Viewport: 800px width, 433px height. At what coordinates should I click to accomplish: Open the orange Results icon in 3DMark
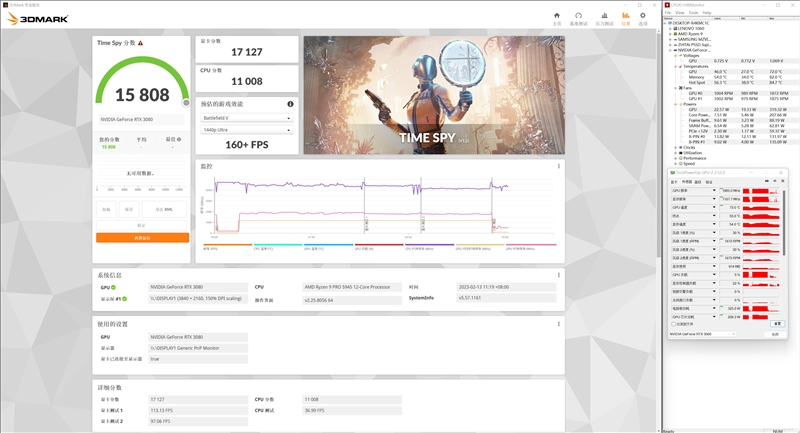tap(626, 16)
